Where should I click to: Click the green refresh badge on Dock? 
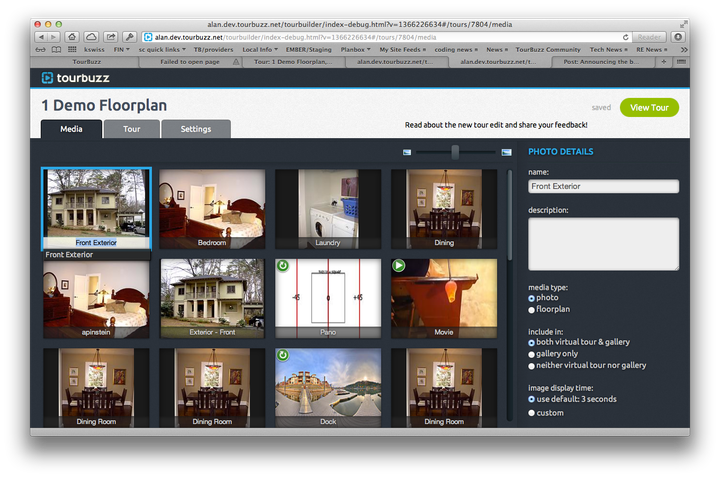[283, 354]
